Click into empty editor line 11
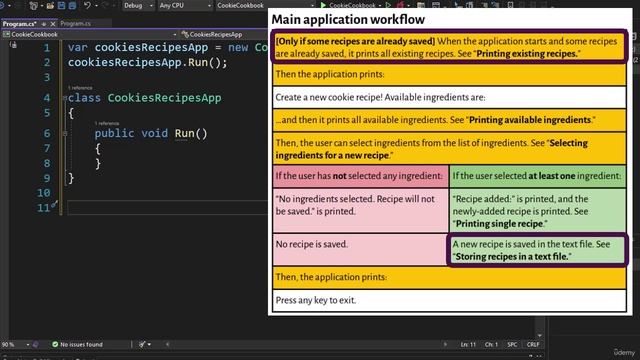 (167, 207)
